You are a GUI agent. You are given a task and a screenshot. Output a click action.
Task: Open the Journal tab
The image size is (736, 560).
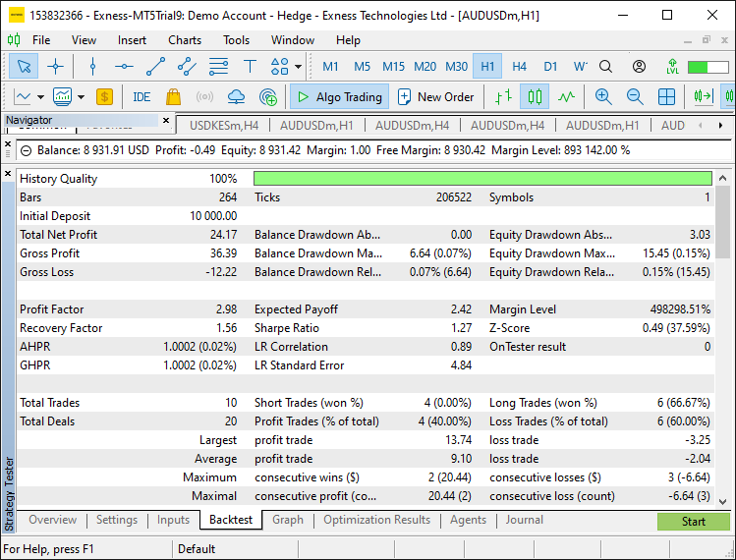point(525,520)
